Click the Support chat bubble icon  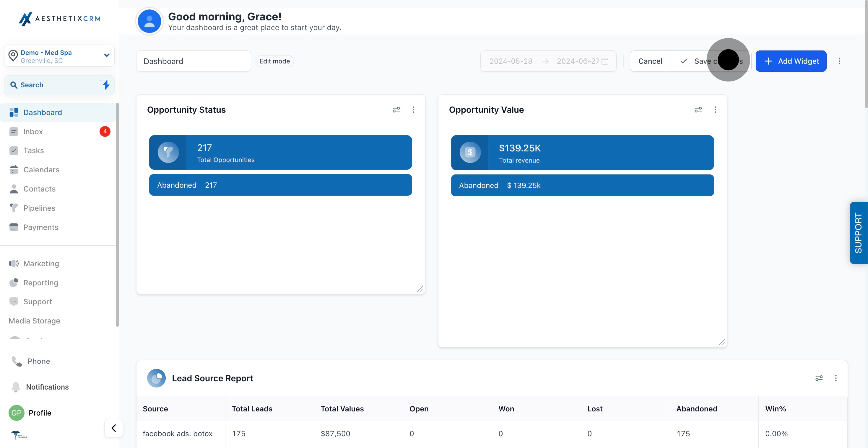click(14, 302)
